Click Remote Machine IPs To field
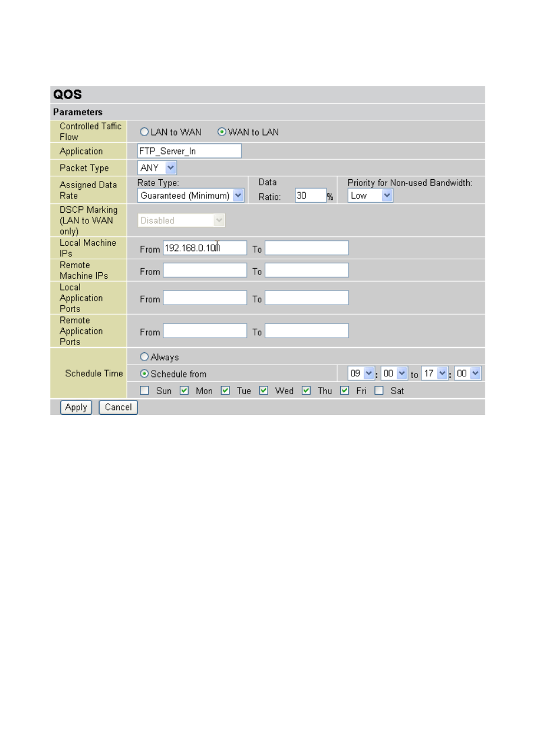The width and height of the screenshot is (534, 756). (307, 270)
